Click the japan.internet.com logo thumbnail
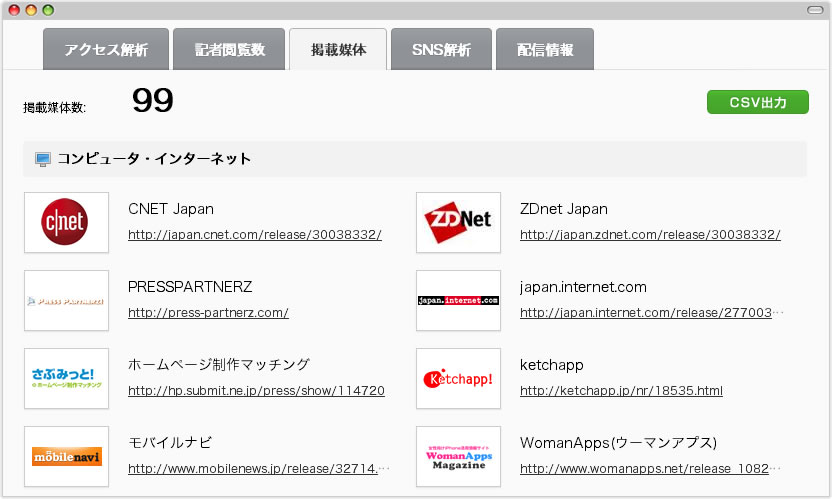Screen dimensions: 832x499 click(458, 300)
